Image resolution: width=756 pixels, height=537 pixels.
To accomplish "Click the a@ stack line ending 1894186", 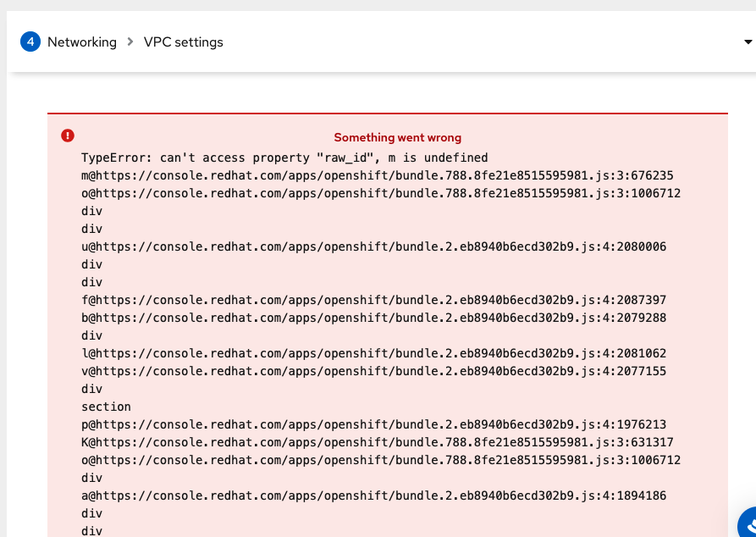I will 373,495.
